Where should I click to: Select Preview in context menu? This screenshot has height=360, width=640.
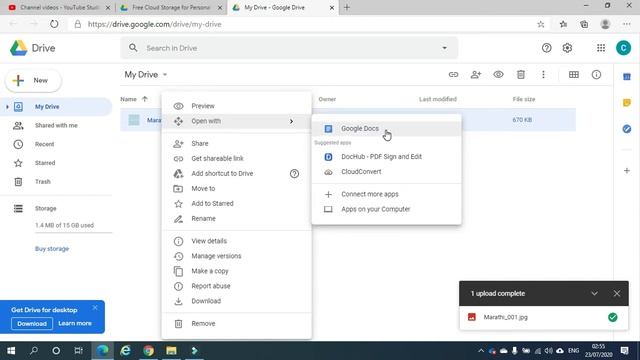coord(236,106)
